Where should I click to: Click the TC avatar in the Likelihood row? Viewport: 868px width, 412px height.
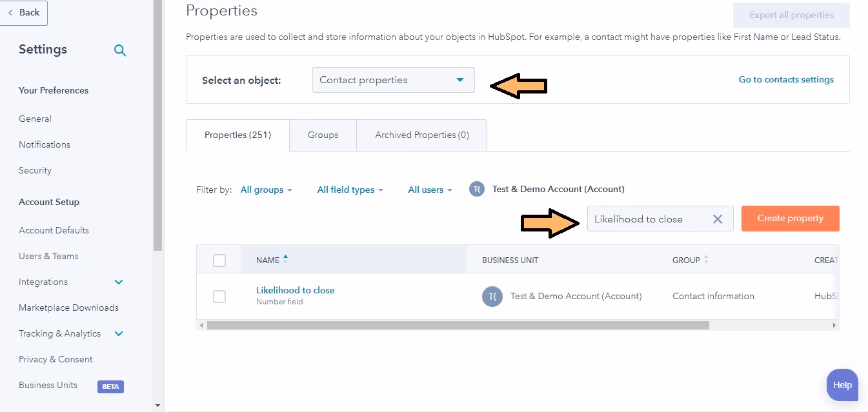point(492,296)
